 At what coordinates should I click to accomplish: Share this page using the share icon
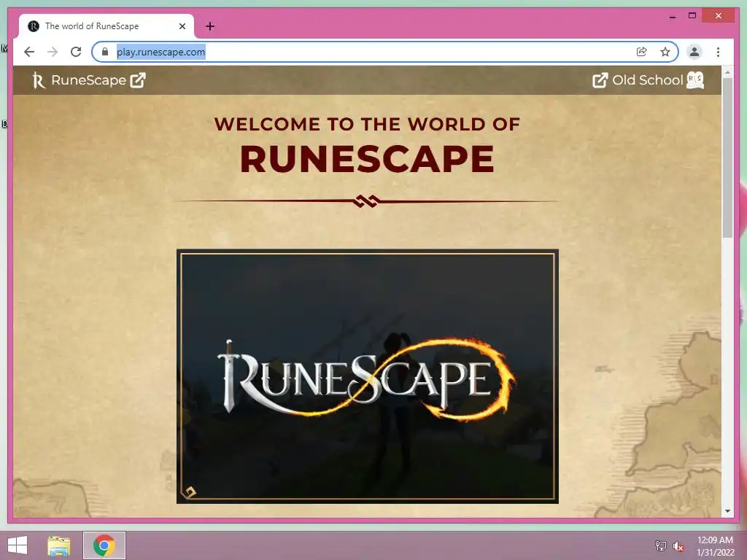(x=641, y=52)
